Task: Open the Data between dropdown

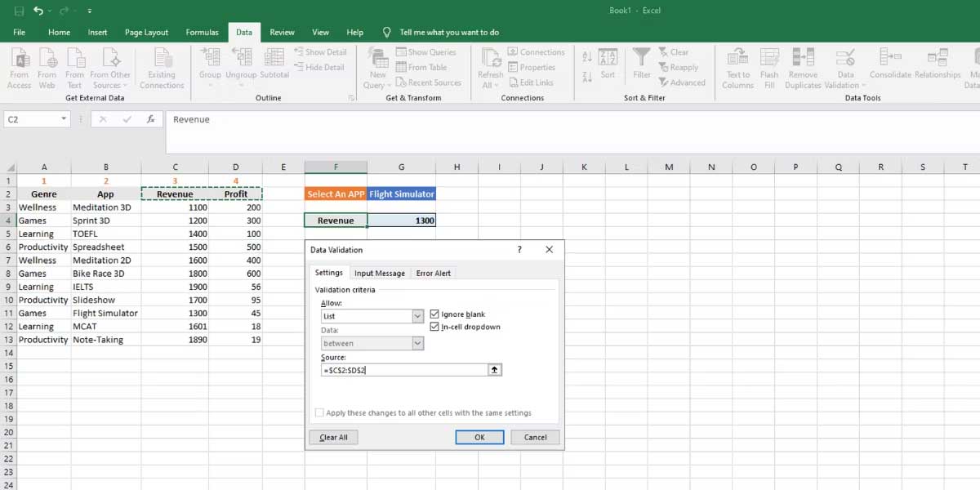Action: tap(416, 343)
